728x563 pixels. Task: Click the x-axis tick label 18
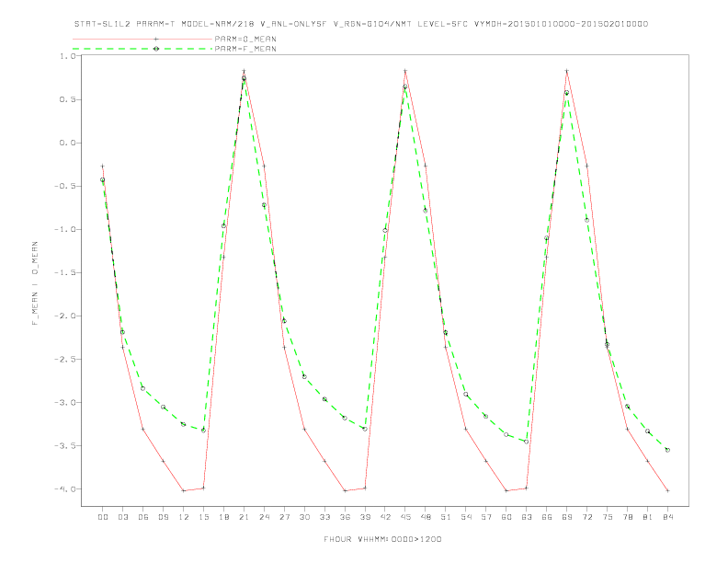(223, 517)
